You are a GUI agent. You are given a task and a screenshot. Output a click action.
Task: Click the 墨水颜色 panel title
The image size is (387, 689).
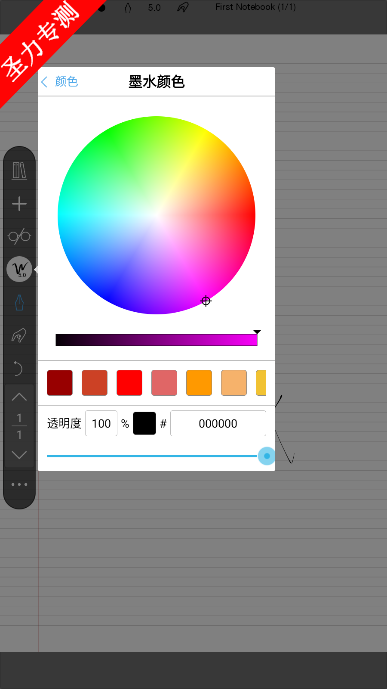pyautogui.click(x=156, y=82)
